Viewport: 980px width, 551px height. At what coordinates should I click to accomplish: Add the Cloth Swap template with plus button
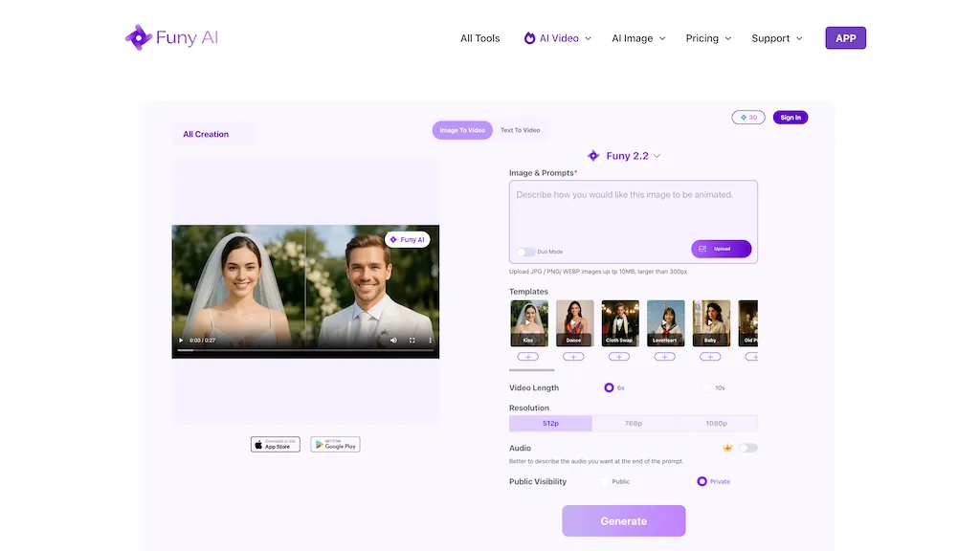(619, 357)
